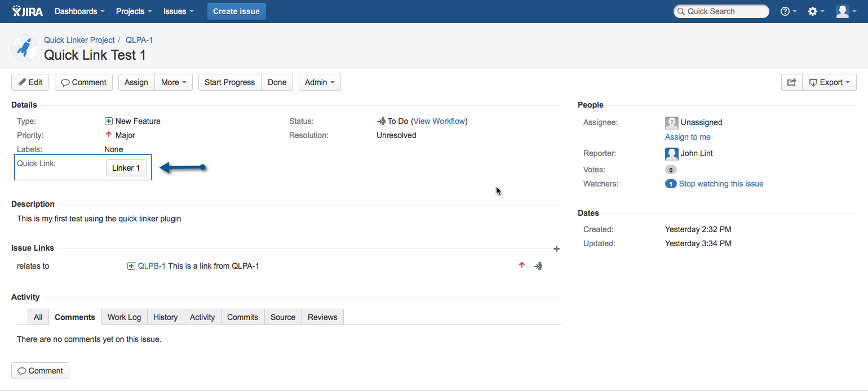Click inside the Quick Search field
The image size is (868, 391).
click(724, 11)
